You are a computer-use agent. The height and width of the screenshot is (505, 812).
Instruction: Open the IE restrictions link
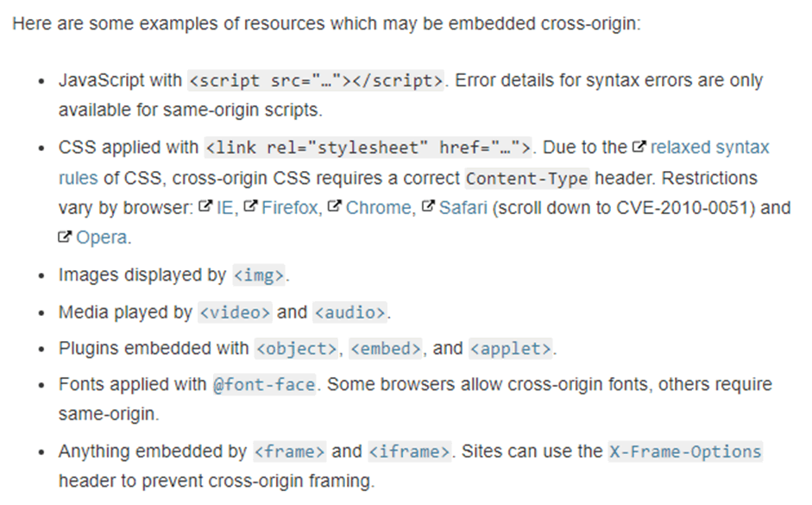[224, 208]
